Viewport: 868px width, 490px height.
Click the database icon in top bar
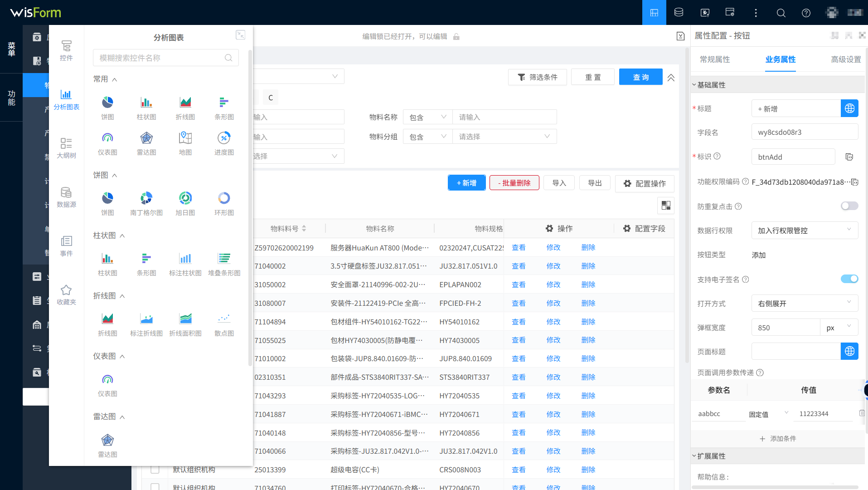(x=679, y=12)
